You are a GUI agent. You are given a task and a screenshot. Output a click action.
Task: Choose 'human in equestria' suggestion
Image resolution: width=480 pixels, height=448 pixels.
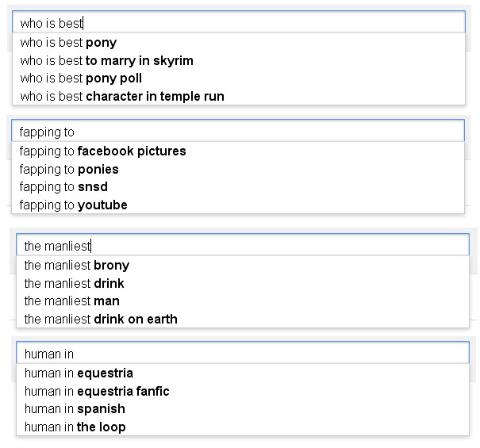click(x=79, y=373)
